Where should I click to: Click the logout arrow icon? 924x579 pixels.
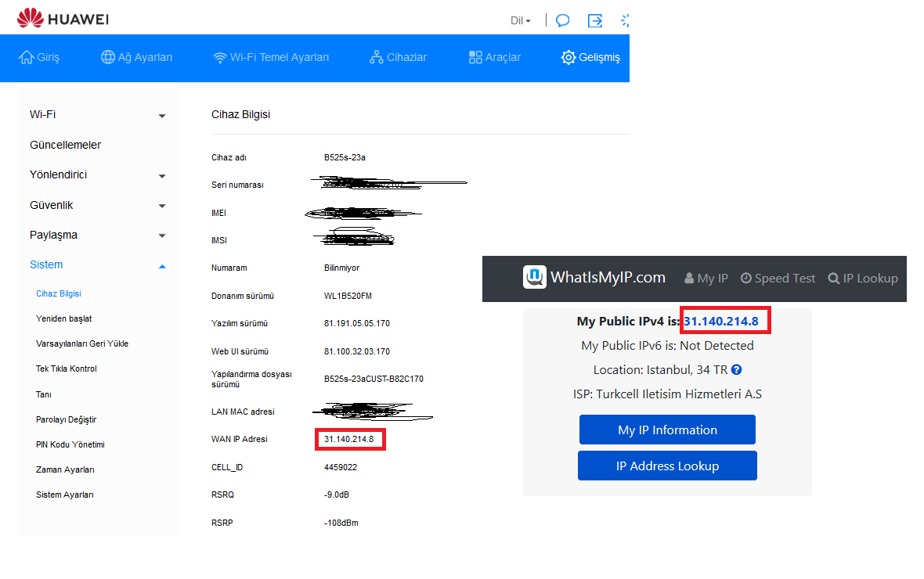click(x=595, y=20)
